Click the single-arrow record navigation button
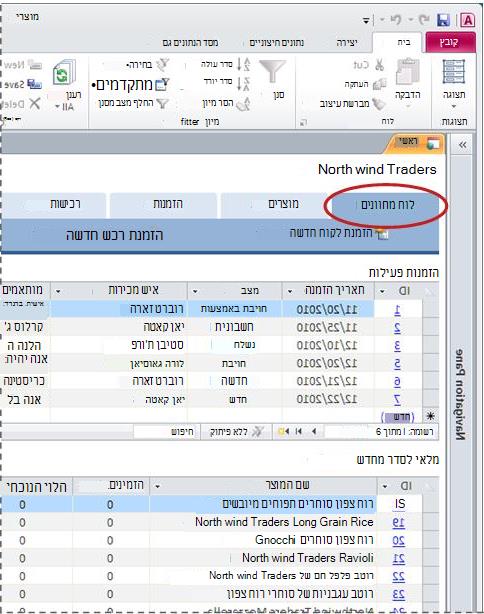This screenshot has width=484, height=614. coord(314,432)
